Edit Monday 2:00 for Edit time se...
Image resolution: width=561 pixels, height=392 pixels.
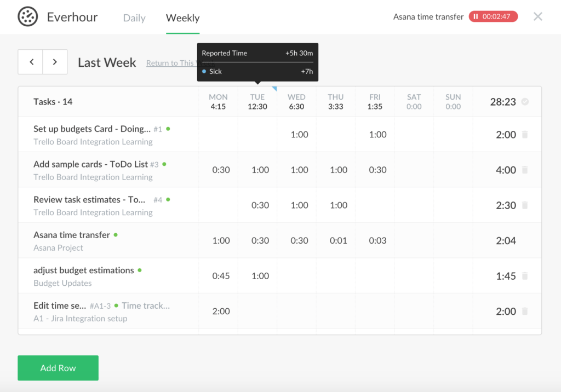pyautogui.click(x=221, y=311)
